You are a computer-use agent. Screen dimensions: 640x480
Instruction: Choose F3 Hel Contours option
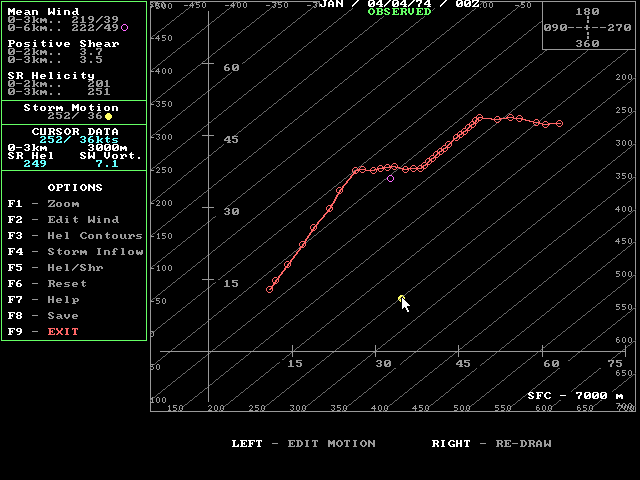[x=75, y=236]
